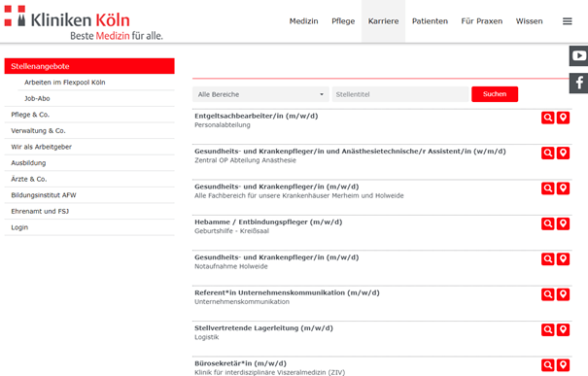
Task: Open the YouTube side icon
Action: tap(578, 55)
